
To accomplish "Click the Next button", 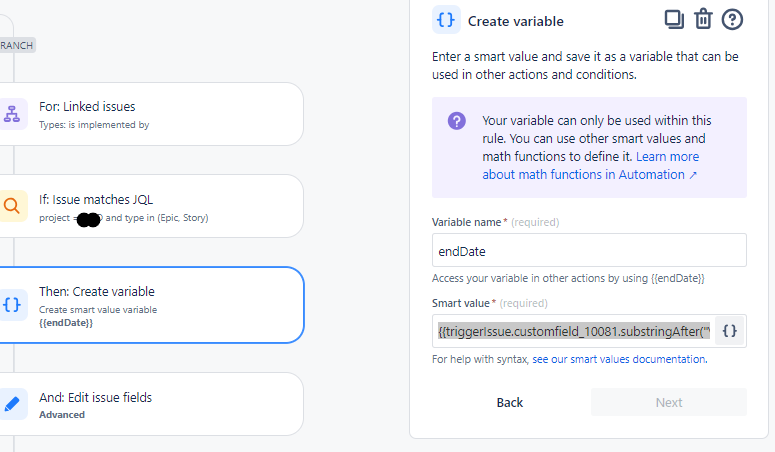I will point(669,402).
